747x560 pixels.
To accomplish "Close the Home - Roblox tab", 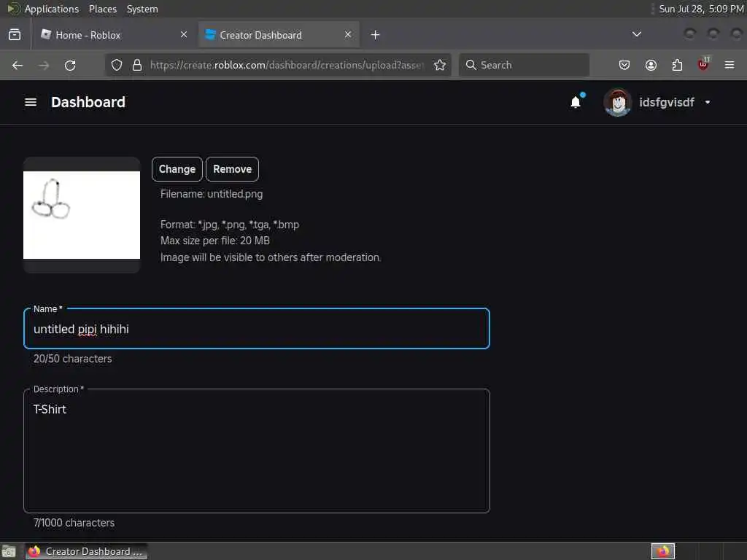I will (x=184, y=34).
